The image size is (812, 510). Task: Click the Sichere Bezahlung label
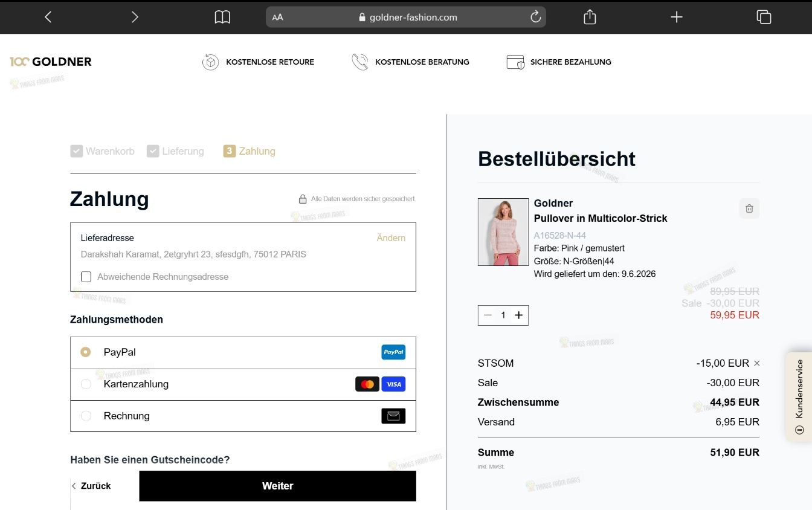[571, 62]
